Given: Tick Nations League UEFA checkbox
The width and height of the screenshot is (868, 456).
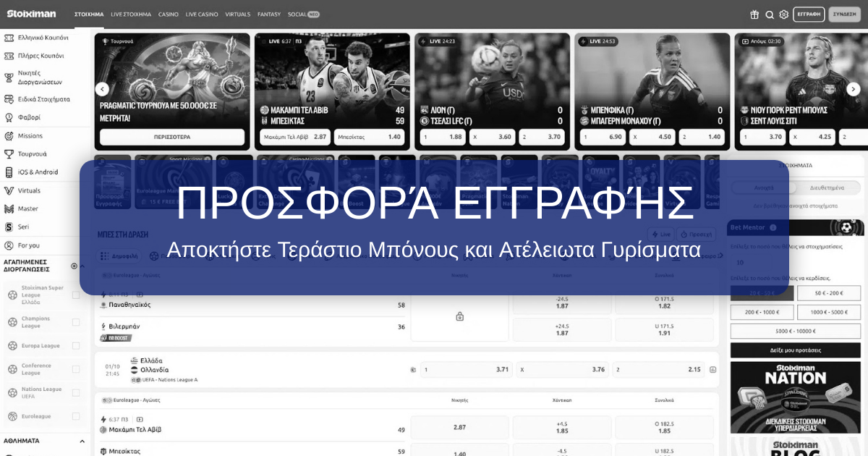Looking at the screenshot, I should [x=76, y=392].
